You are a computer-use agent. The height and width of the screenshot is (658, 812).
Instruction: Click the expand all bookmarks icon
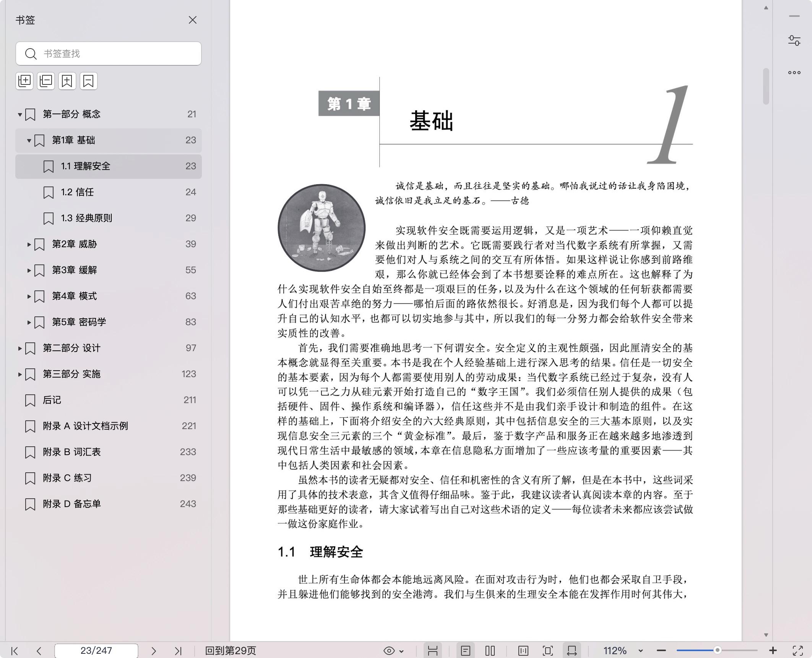(x=24, y=81)
